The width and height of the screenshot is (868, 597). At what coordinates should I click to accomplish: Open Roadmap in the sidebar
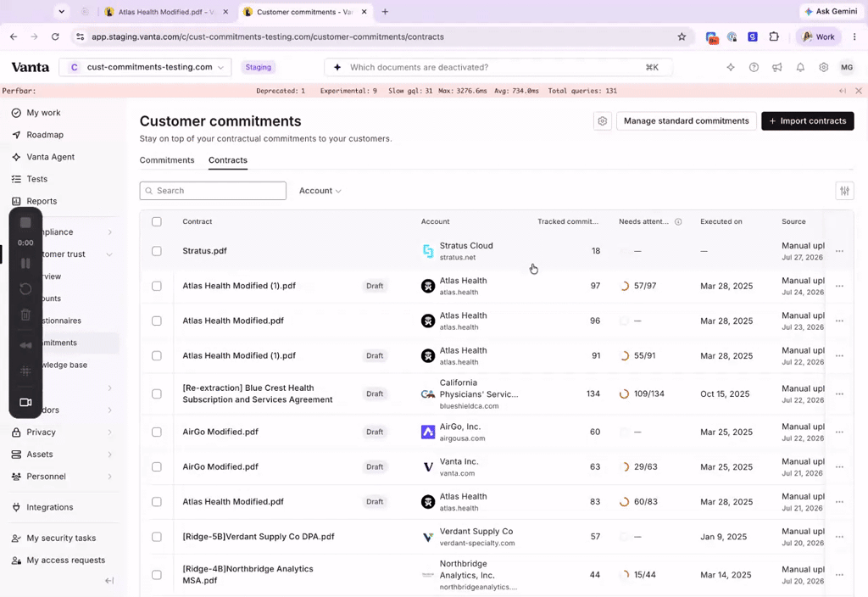45,135
